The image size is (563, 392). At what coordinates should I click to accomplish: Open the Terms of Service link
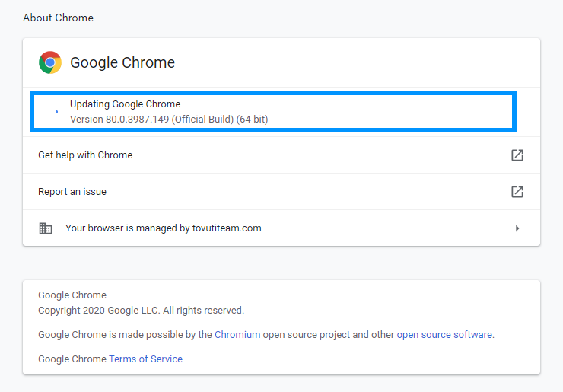[145, 359]
